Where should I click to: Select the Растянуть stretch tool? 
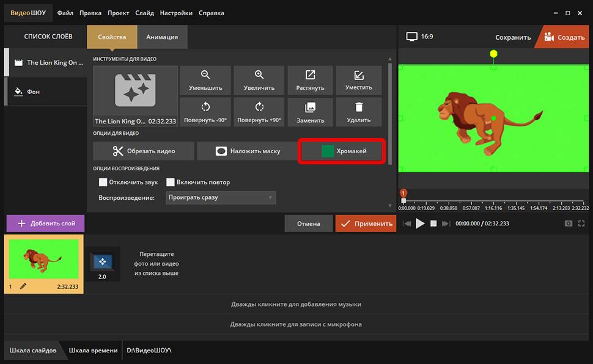tap(310, 81)
